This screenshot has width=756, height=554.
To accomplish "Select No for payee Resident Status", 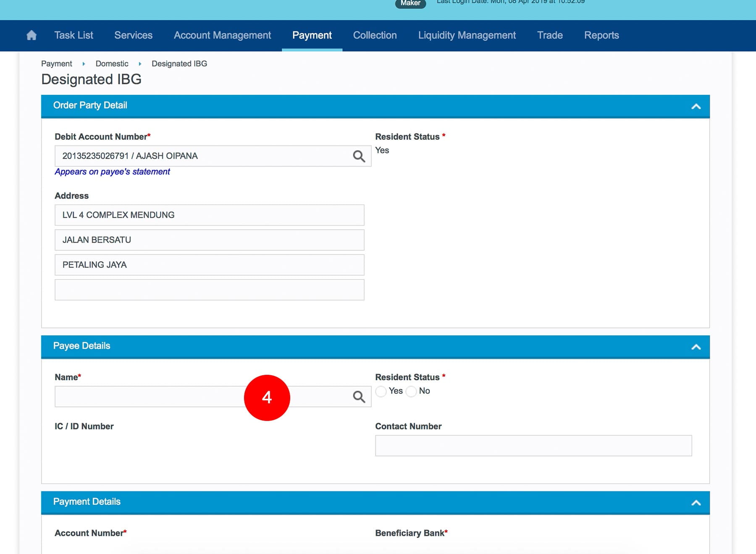I will (411, 391).
